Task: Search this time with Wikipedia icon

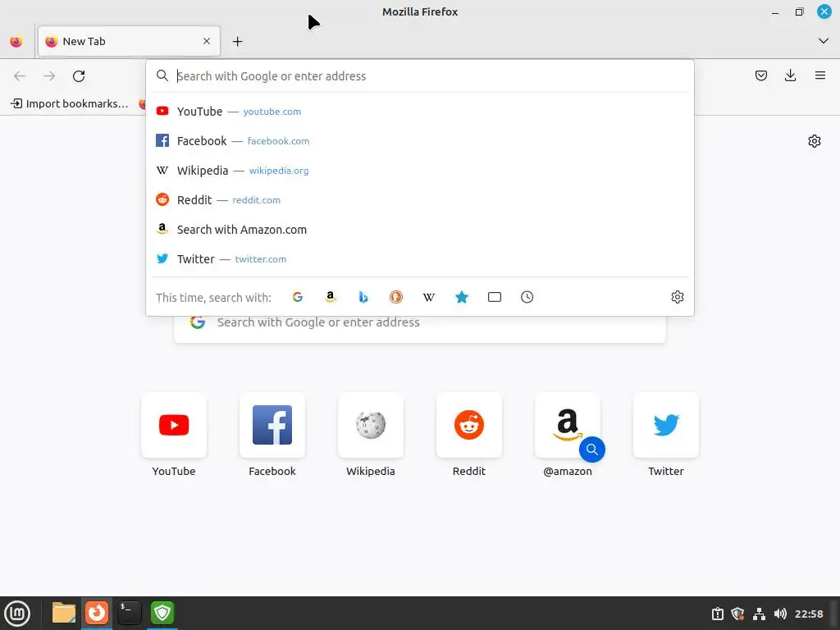Action: coord(428,297)
